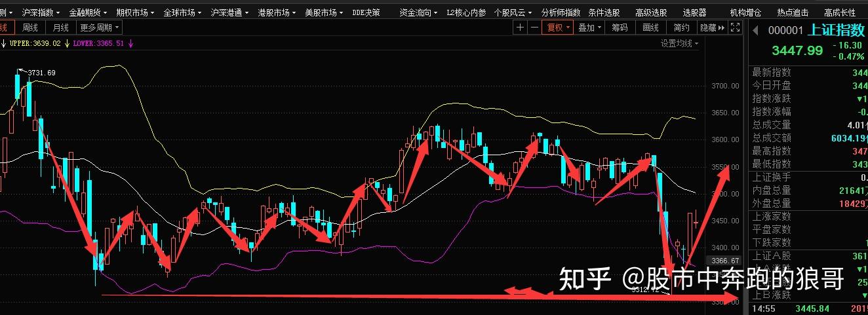This screenshot has width=868, height=315.
Task: Open the 复权 dropdown
Action: 558,28
